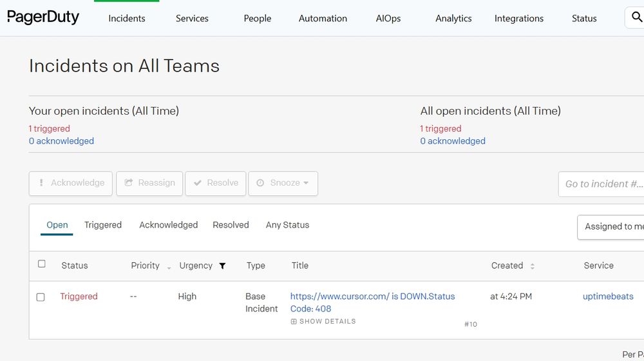Image resolution: width=644 pixels, height=361 pixels.
Task: Click the at 4:24 PM created time
Action: point(511,297)
